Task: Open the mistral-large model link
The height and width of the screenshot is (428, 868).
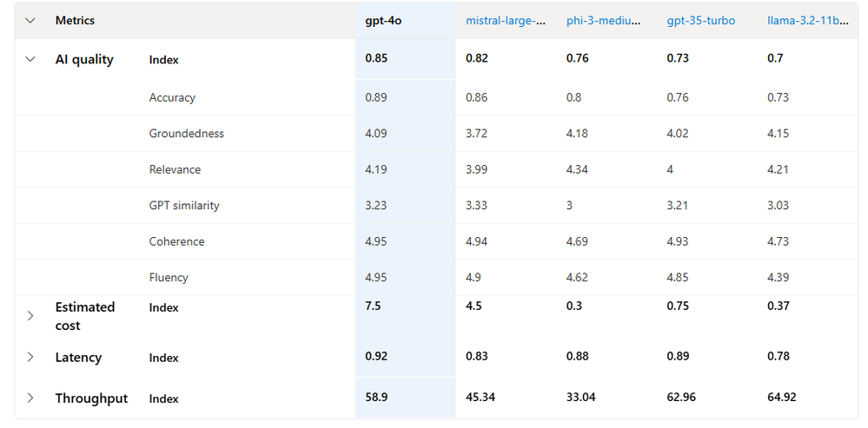Action: (x=506, y=21)
